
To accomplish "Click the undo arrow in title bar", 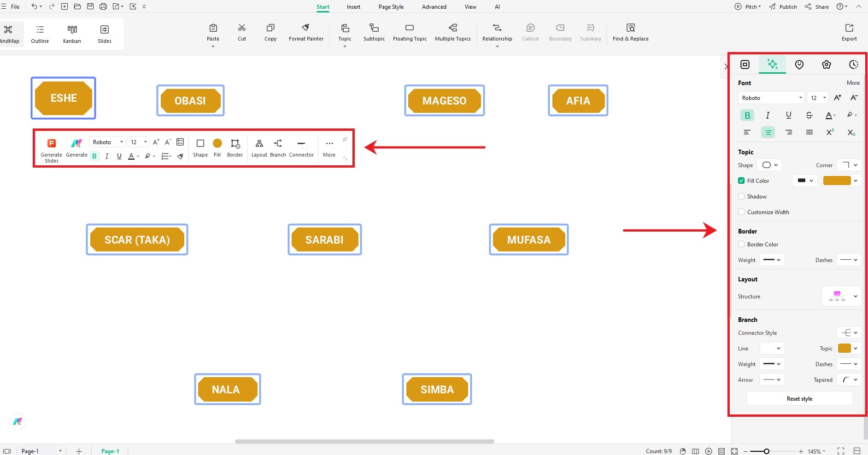I will [34, 6].
